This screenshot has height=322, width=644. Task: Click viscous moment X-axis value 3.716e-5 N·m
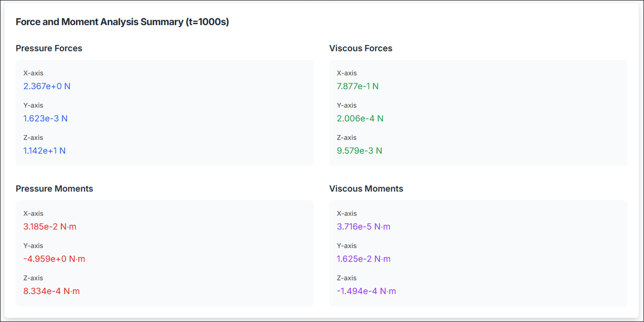click(x=363, y=226)
